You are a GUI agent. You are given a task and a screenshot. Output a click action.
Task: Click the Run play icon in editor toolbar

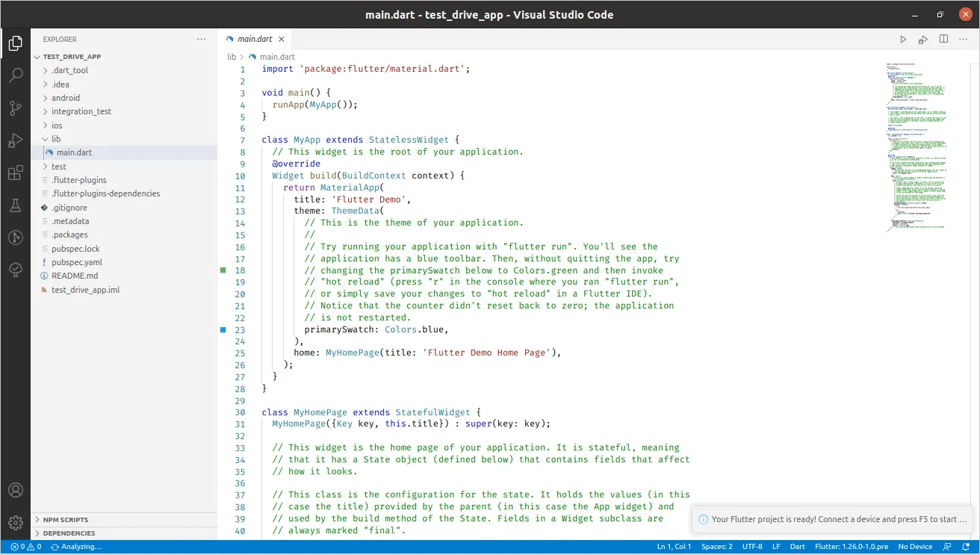(x=903, y=39)
